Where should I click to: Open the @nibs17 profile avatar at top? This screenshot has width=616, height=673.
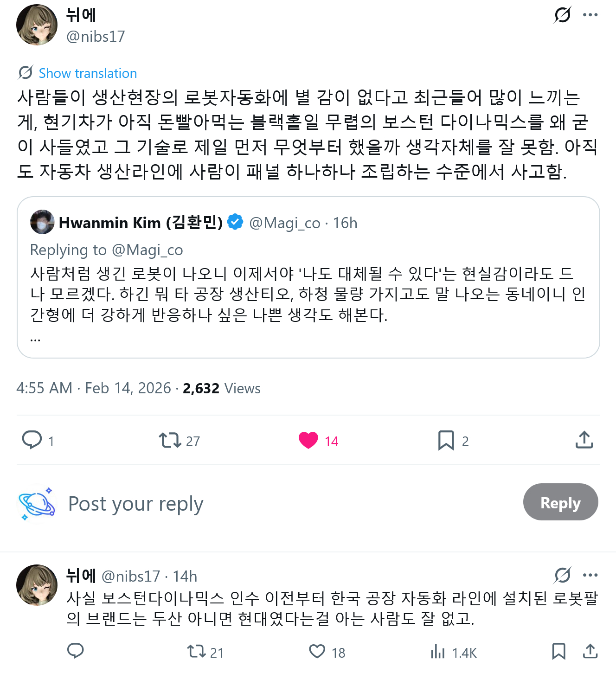click(x=37, y=25)
